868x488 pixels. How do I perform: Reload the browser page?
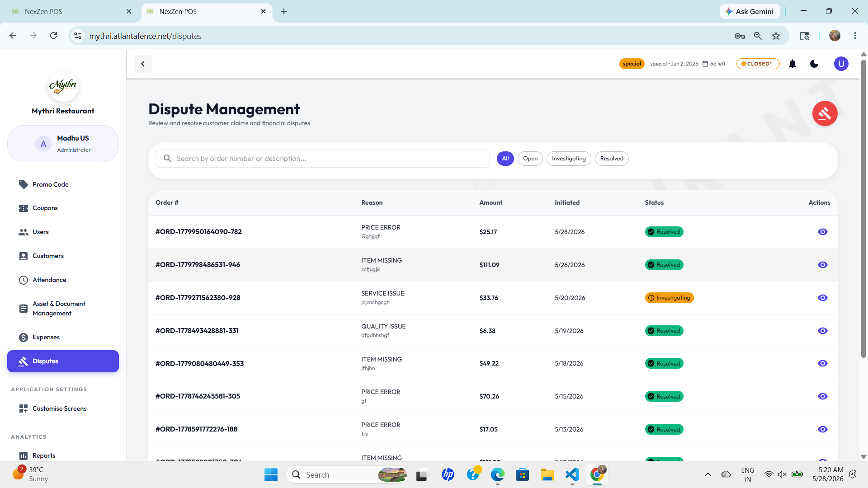(x=53, y=36)
